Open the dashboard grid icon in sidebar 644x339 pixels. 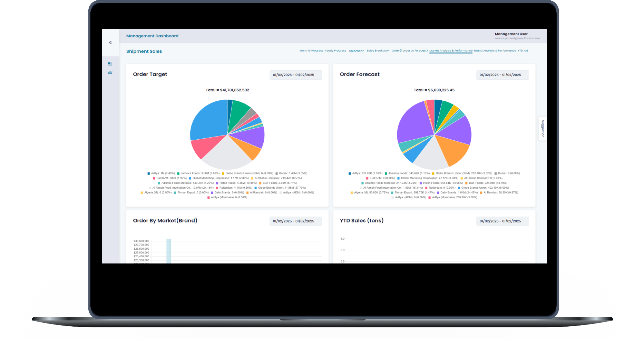pyautogui.click(x=110, y=64)
